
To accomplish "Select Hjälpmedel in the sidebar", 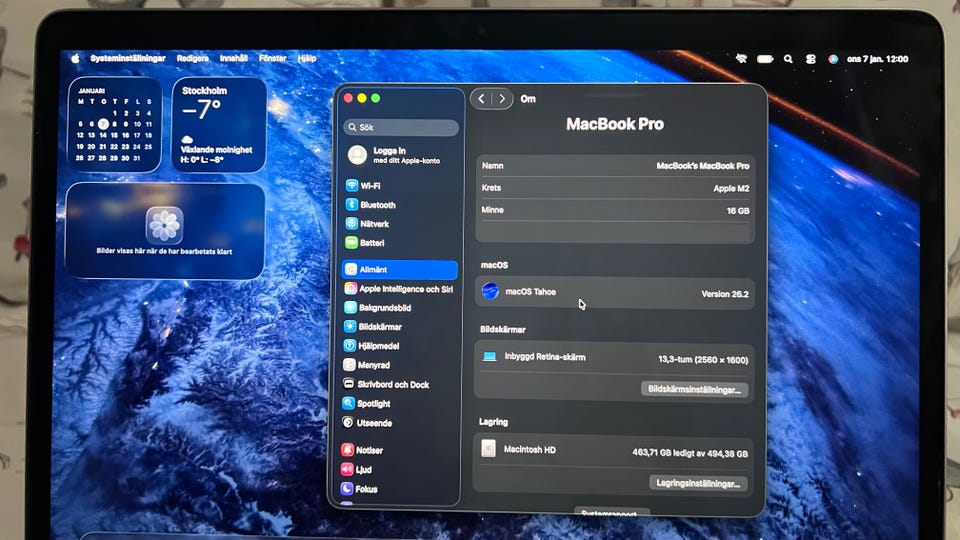I will click(x=378, y=346).
